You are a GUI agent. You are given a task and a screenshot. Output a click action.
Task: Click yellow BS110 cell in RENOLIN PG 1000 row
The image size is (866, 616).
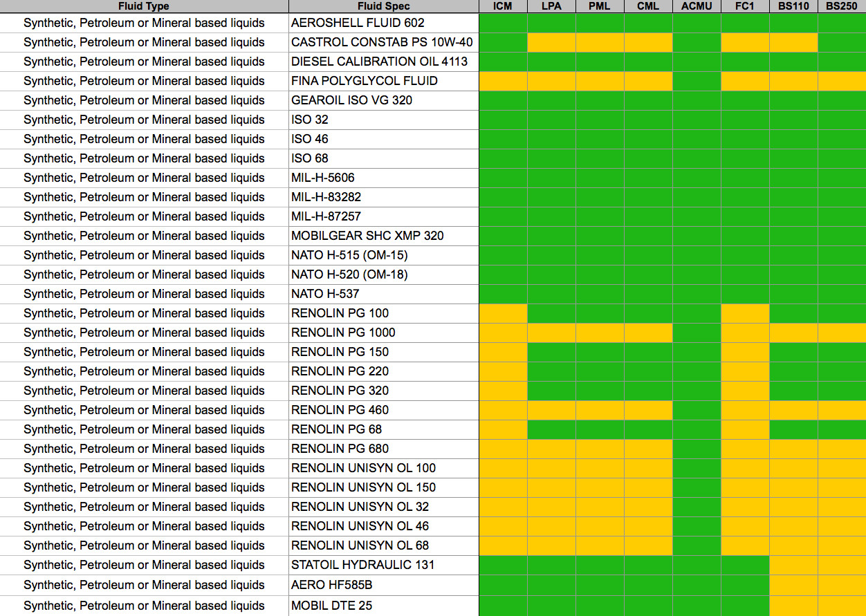[793, 333]
